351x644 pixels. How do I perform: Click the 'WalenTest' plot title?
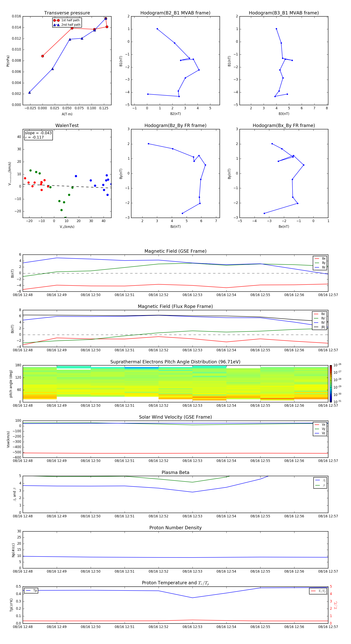point(67,125)
